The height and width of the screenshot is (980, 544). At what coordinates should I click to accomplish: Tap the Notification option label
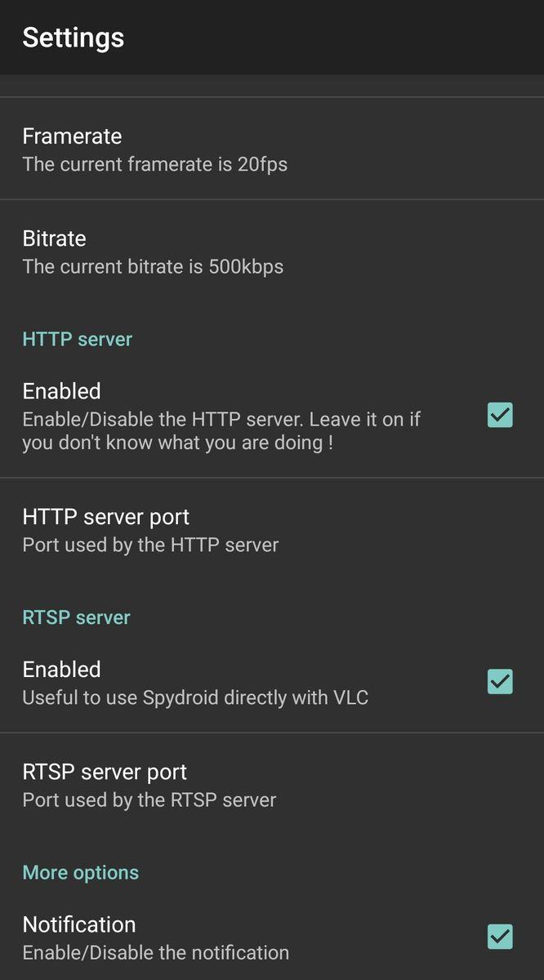pyautogui.click(x=79, y=924)
